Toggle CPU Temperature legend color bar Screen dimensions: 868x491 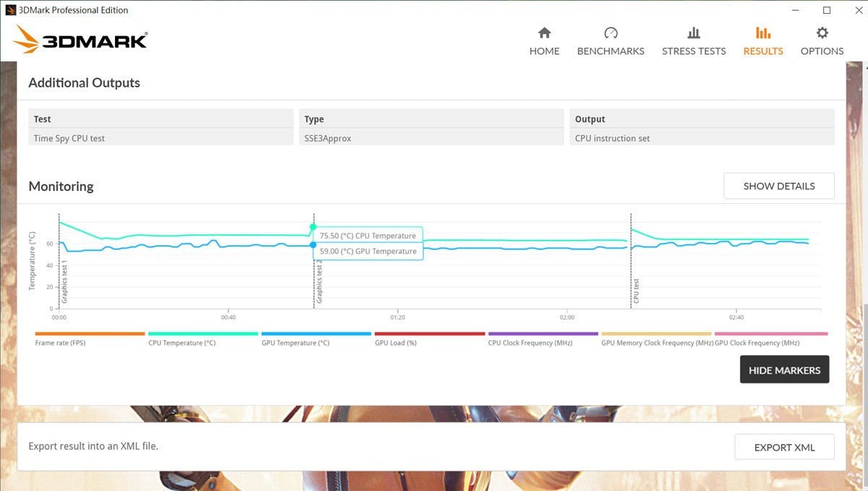point(203,333)
